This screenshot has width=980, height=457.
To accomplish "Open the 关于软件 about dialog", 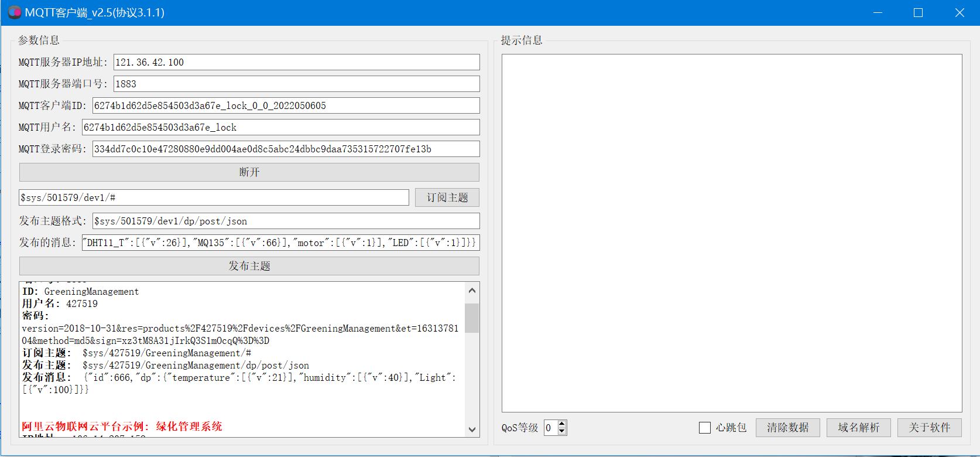I will pos(930,428).
